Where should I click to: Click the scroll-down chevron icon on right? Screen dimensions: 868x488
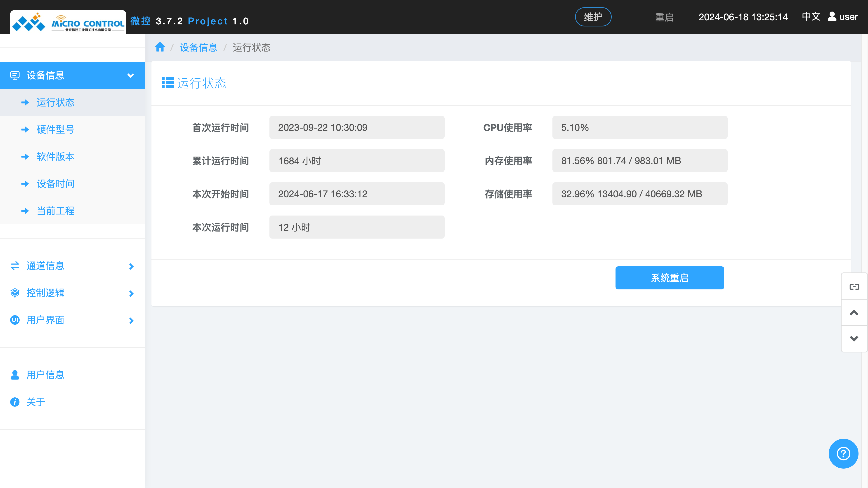click(x=854, y=338)
